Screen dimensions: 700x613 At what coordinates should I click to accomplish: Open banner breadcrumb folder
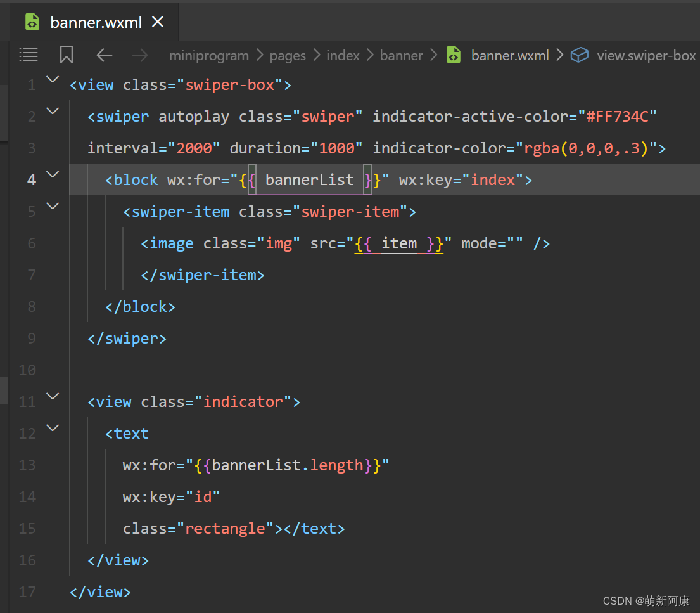[x=402, y=55]
